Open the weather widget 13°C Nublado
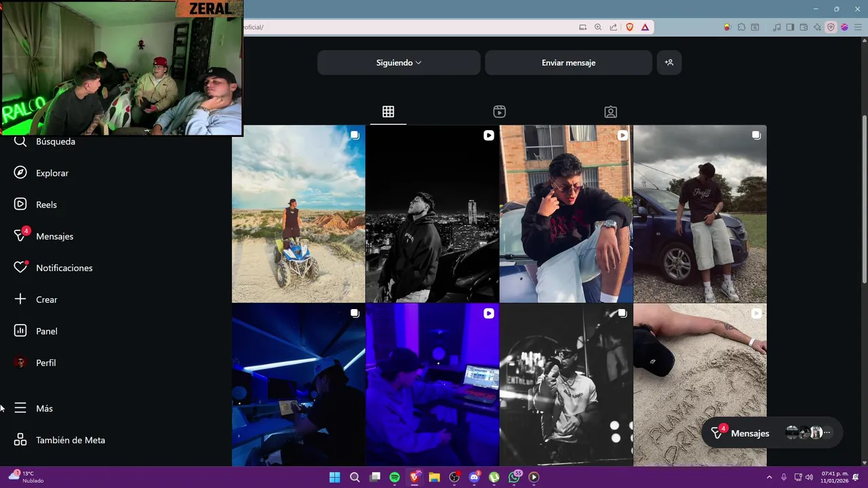This screenshot has width=868, height=488. (26, 476)
